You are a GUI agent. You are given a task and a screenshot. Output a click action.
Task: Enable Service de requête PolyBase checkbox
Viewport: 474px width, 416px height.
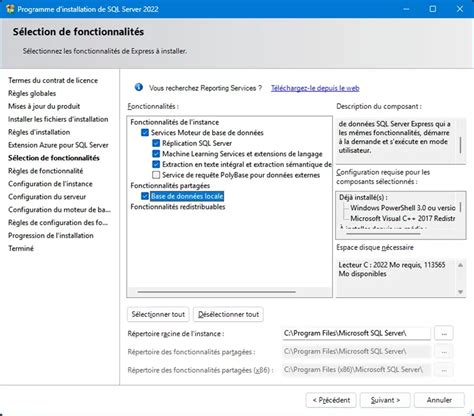tap(156, 175)
